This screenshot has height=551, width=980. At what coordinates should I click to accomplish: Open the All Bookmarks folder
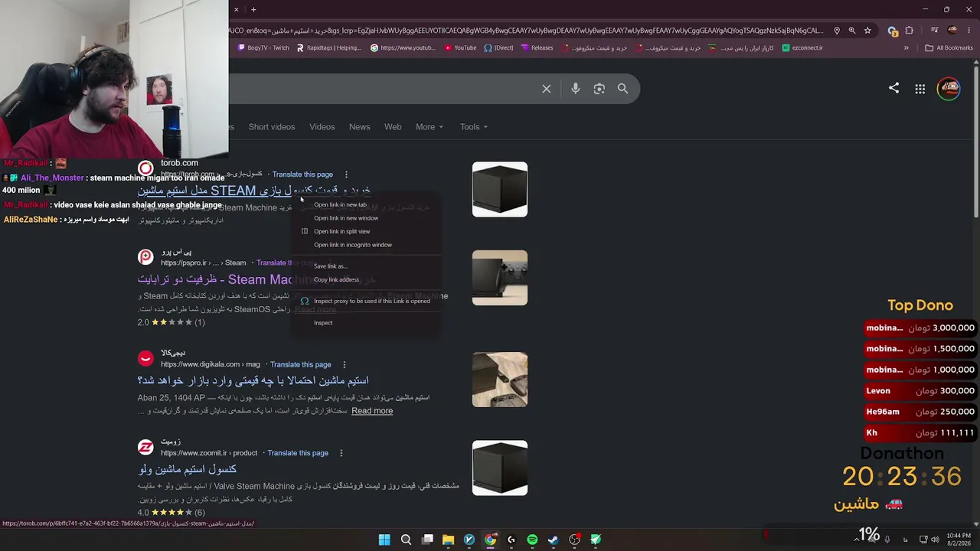pos(949,47)
